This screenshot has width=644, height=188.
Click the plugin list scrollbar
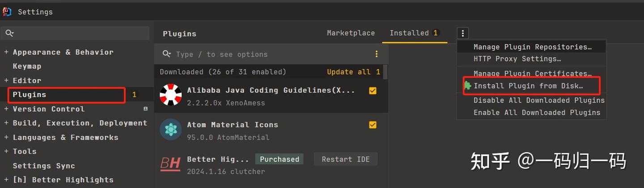coord(386,72)
